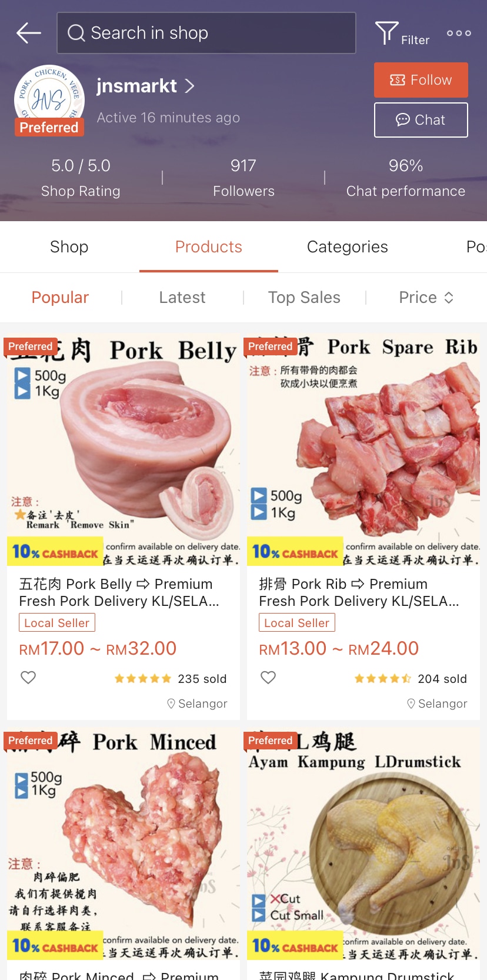Screen dimensions: 487x980
Task: Open the three-dot more options menu
Action: [459, 33]
